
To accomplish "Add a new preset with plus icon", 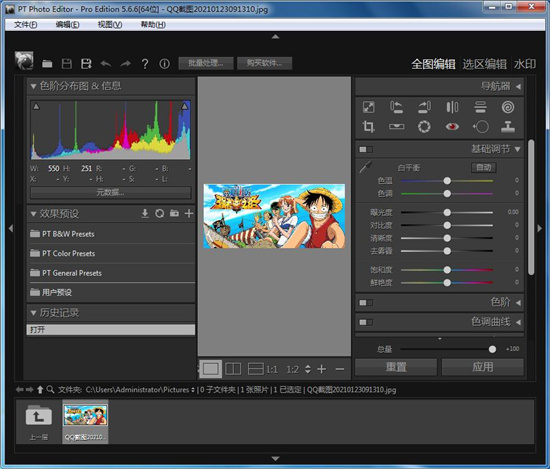I will click(x=189, y=213).
